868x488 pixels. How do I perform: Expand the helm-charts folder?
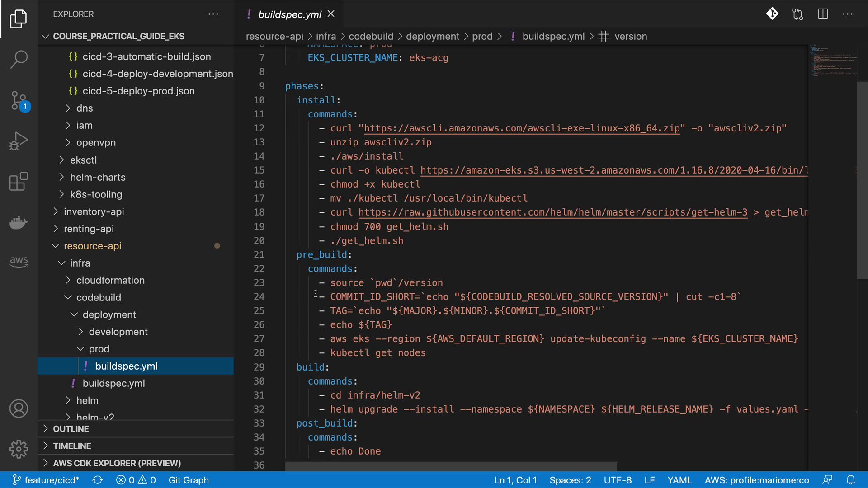[x=97, y=177]
